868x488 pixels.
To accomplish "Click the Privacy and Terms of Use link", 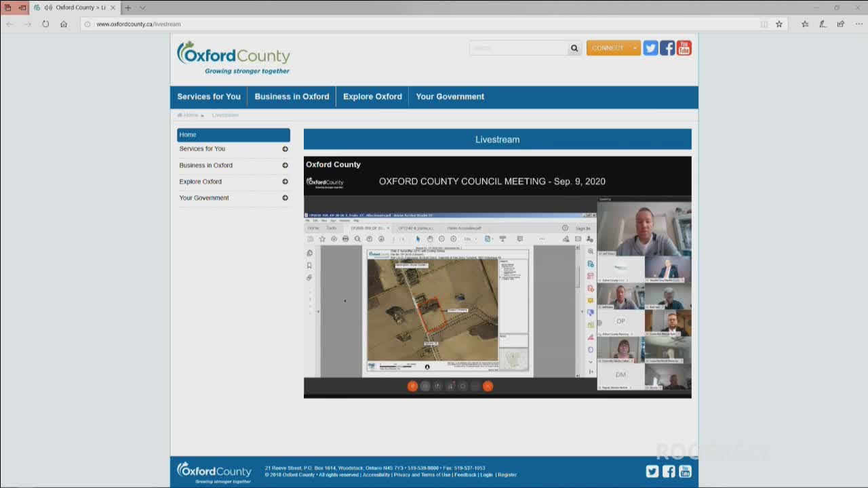I will (422, 475).
